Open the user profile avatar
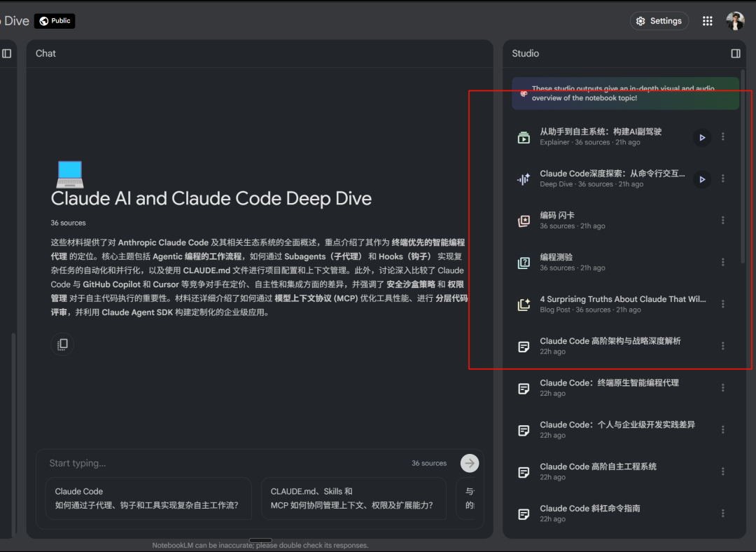Screen dimensions: 756x552 click(x=735, y=21)
